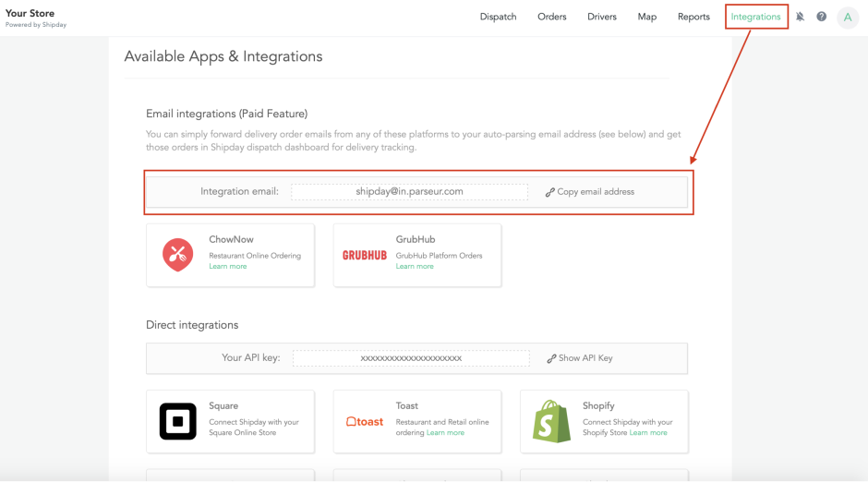
Task: Select the Shopify card title
Action: [598, 406]
